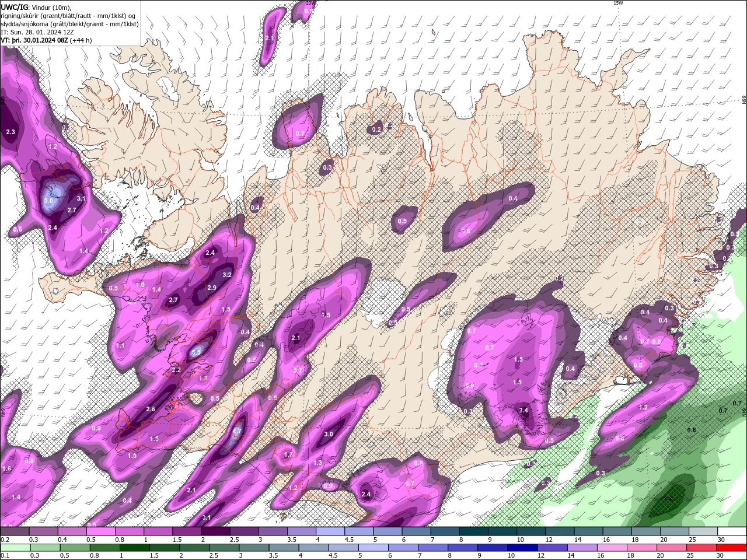Select the deep blue 10–12 rain swatch
Image resolution: width=747 pixels, height=560 pixels.
coord(522,548)
